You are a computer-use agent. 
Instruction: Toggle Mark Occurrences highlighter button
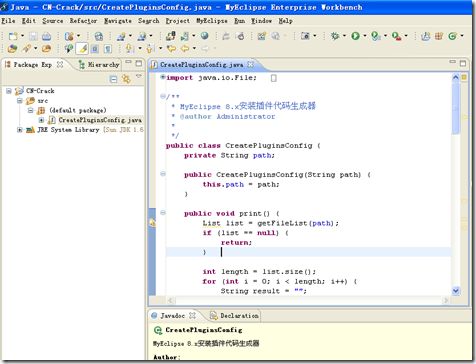click(82, 49)
